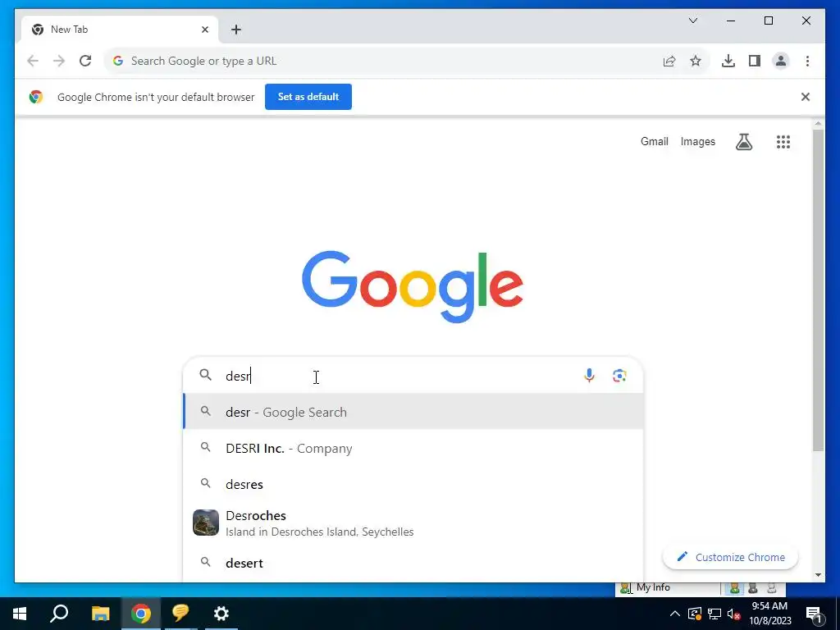Open Gmail link
Viewport: 840px width, 630px height.
tap(654, 141)
